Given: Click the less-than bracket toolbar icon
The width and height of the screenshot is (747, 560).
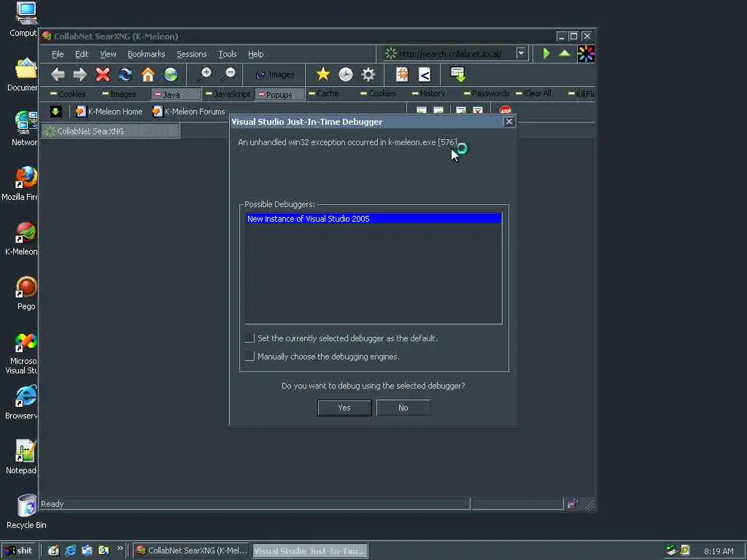Looking at the screenshot, I should click(425, 74).
